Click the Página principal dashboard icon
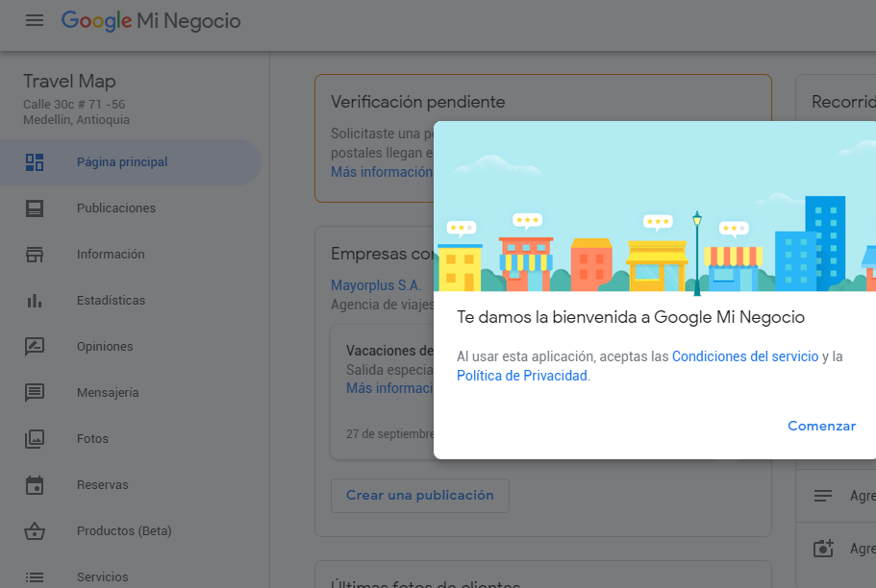876x588 pixels. (x=35, y=162)
